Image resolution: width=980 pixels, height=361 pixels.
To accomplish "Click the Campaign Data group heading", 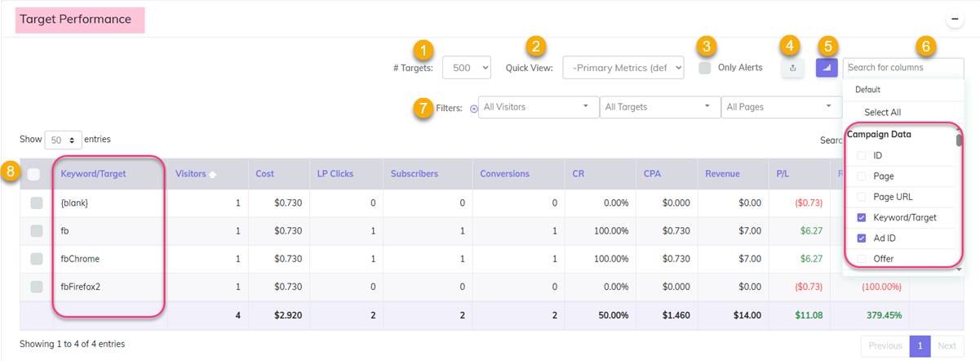I will 879,134.
